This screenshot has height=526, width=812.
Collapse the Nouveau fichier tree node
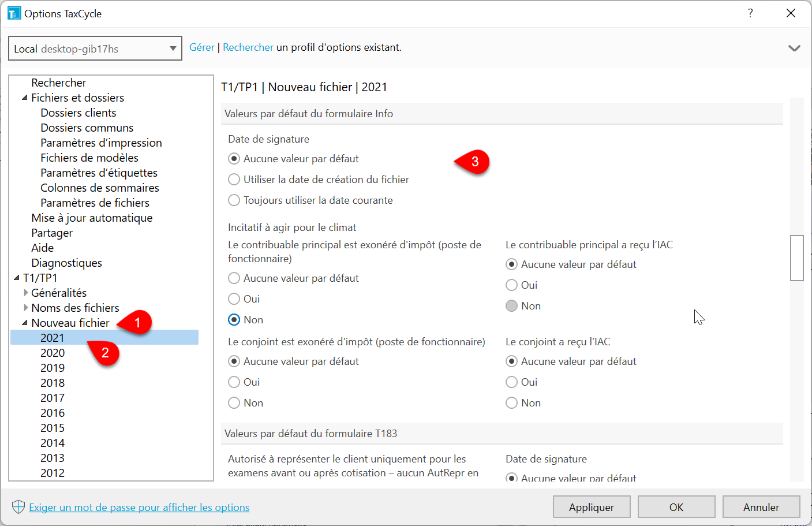point(25,323)
